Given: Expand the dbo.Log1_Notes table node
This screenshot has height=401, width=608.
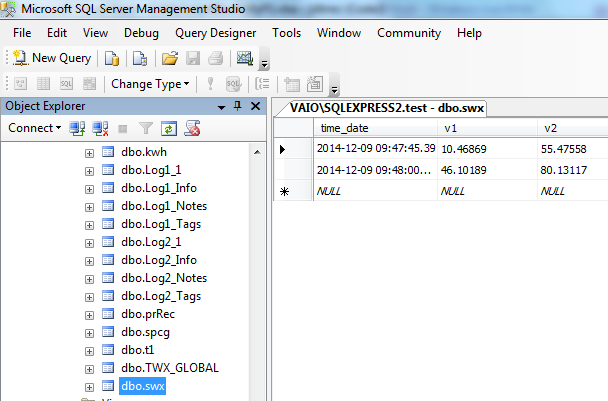Looking at the screenshot, I should point(90,207).
